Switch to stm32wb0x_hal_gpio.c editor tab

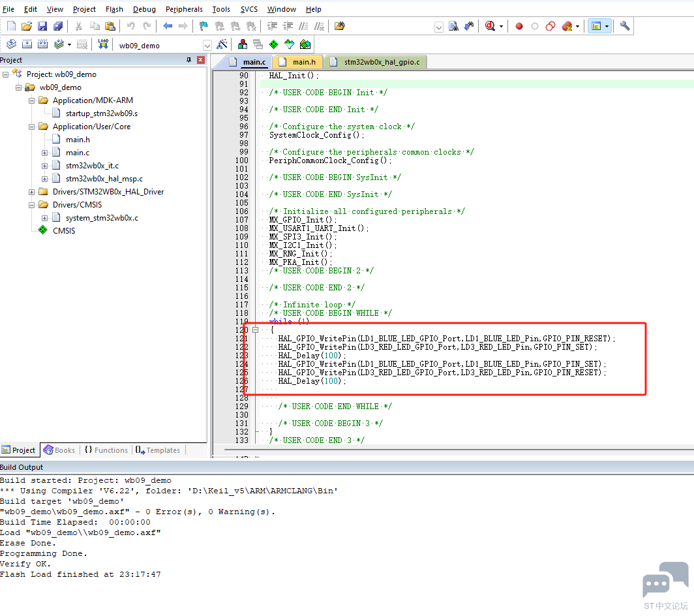376,62
